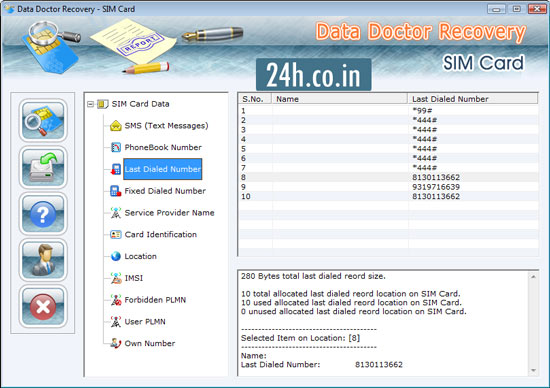Click the details pane scroll up arrow

tap(533, 277)
